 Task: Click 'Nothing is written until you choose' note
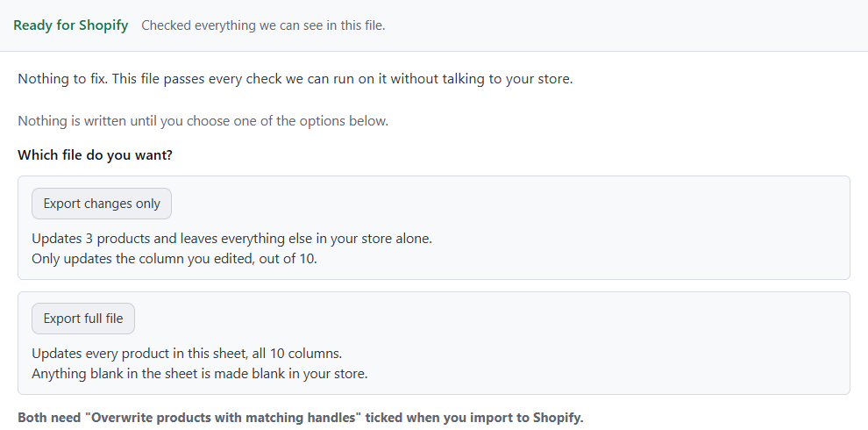[x=203, y=121]
